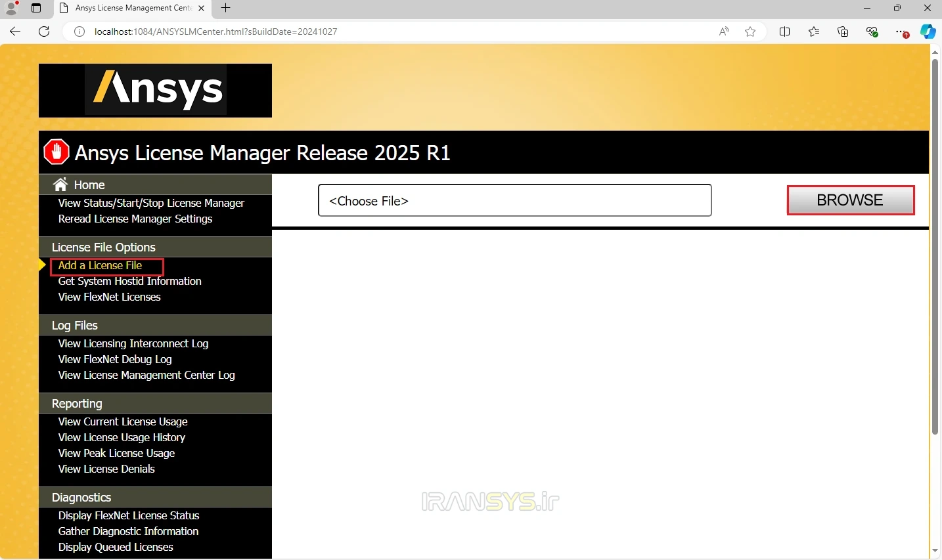
Task: Click the Ansys logo
Action: [x=156, y=90]
